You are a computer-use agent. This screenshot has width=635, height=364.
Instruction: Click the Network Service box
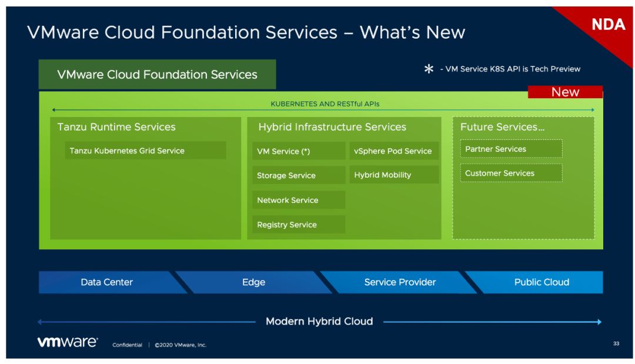pyautogui.click(x=299, y=200)
